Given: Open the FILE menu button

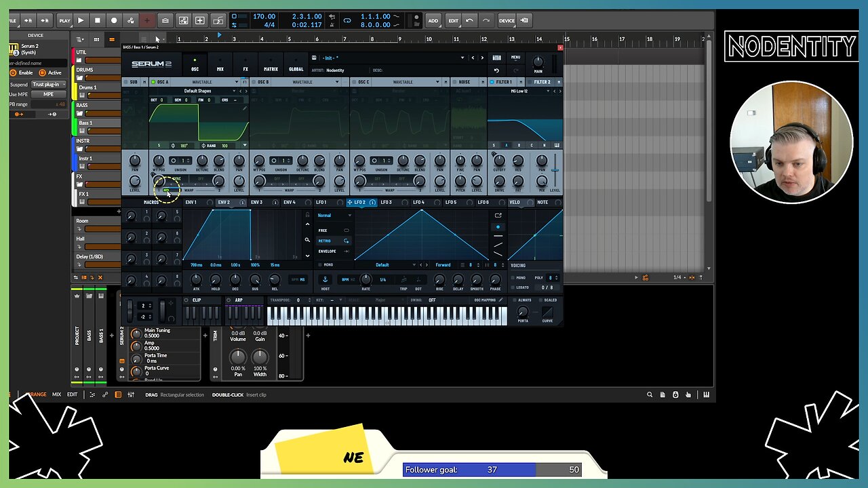Looking at the screenshot, I should point(12,20).
